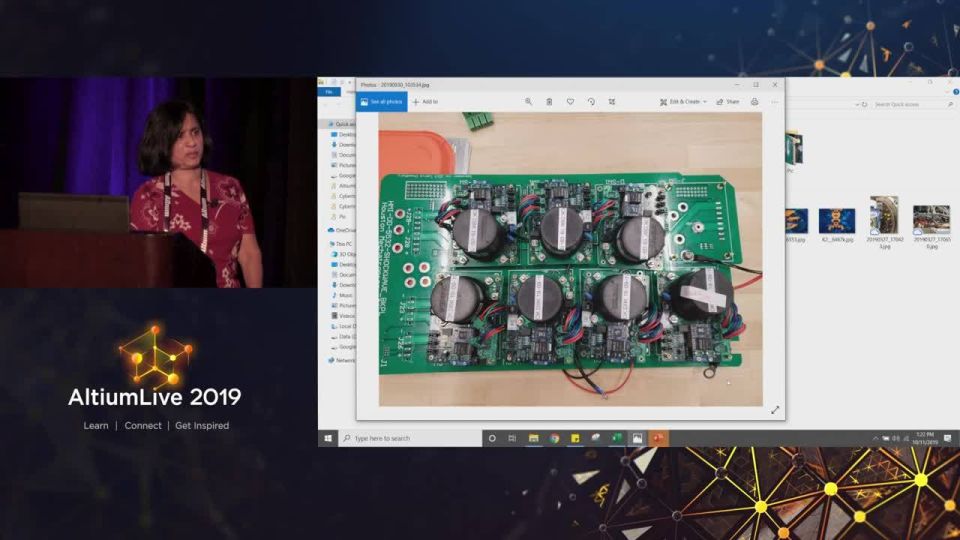Screen dimensions: 960x540
Task: Print the photo using printer icon
Action: pyautogui.click(x=754, y=102)
